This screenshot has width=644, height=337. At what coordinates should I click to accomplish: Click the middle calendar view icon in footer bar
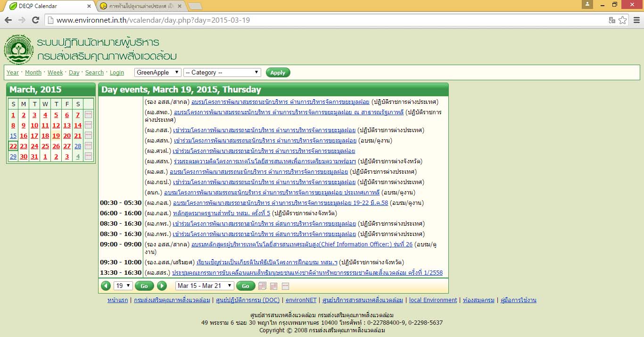(274, 286)
